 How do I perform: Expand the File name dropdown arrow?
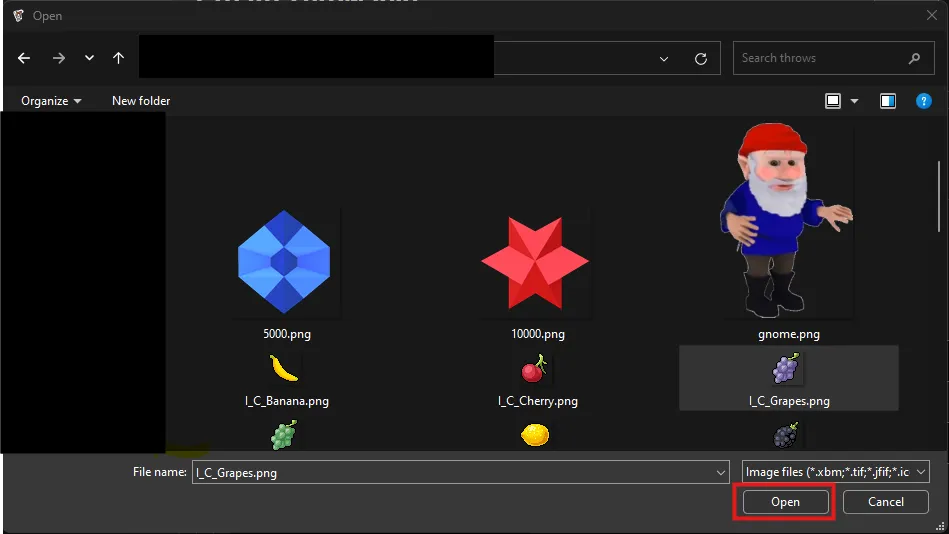[721, 472]
